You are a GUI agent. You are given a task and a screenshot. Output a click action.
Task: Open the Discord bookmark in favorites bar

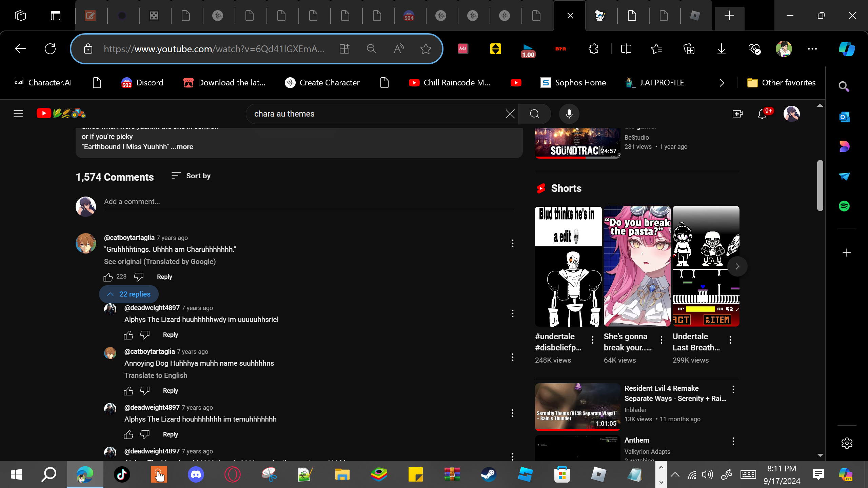pyautogui.click(x=142, y=83)
